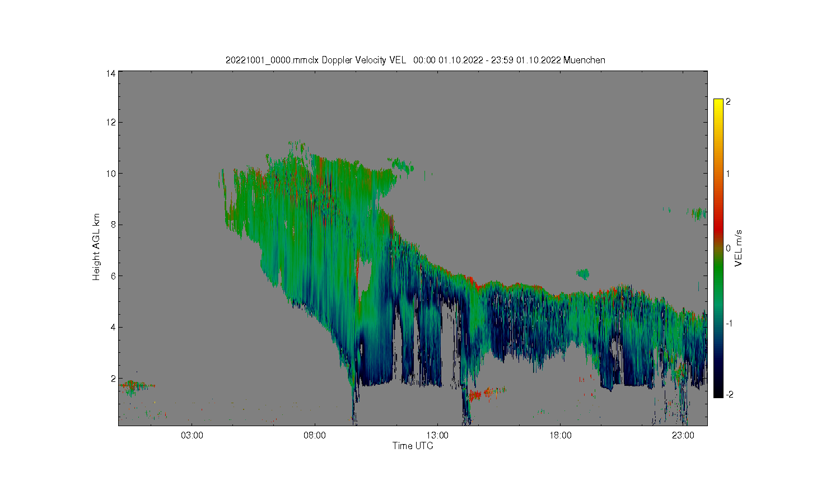This screenshot has height=504, width=840.
Task: Click the colorbar tick label 1
Action: click(x=728, y=174)
